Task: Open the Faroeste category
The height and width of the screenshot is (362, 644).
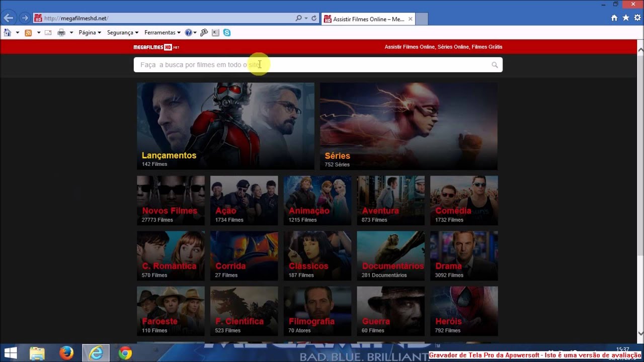Action: [x=171, y=311]
